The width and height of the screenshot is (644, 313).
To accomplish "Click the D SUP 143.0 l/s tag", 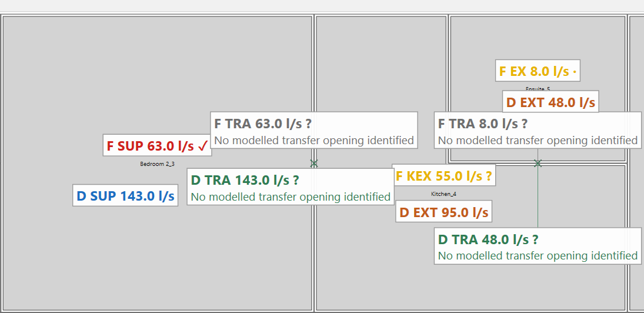I will tap(125, 195).
